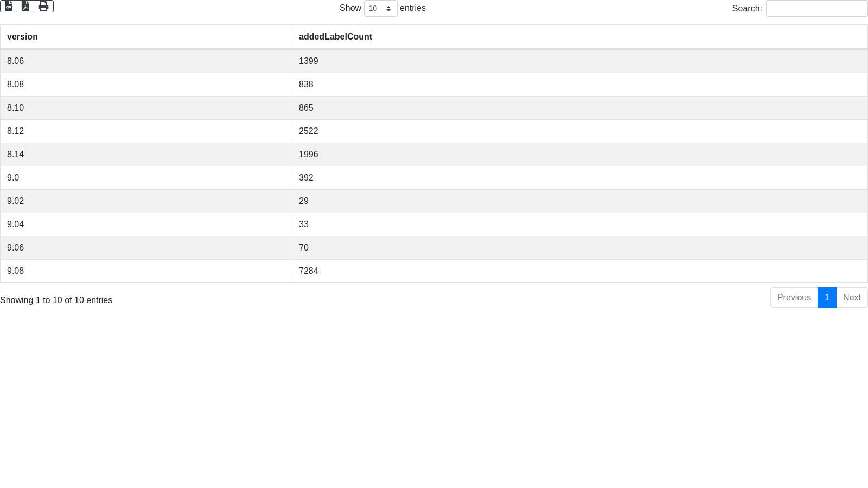Click the 70 count cell
Image resolution: width=868 pixels, height=488 pixels.
click(304, 248)
